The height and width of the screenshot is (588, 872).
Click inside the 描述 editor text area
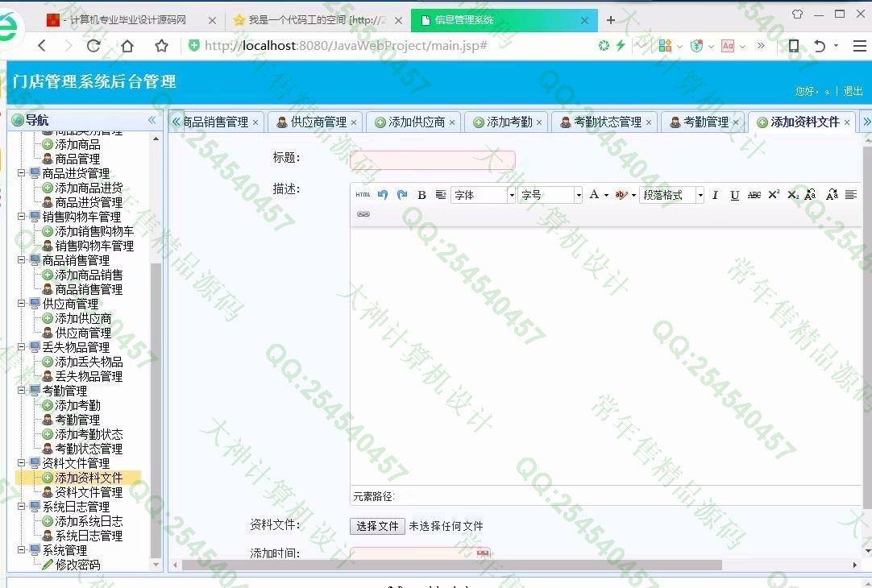point(605,356)
